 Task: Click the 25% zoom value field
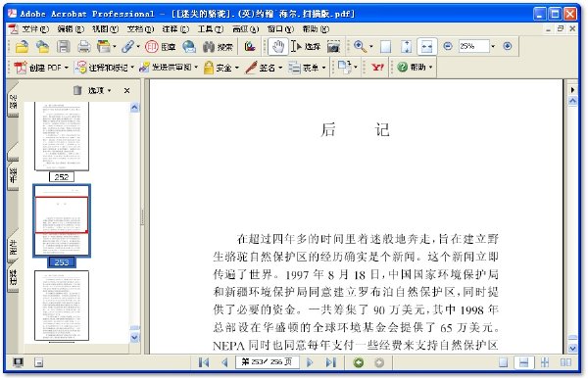(x=473, y=46)
